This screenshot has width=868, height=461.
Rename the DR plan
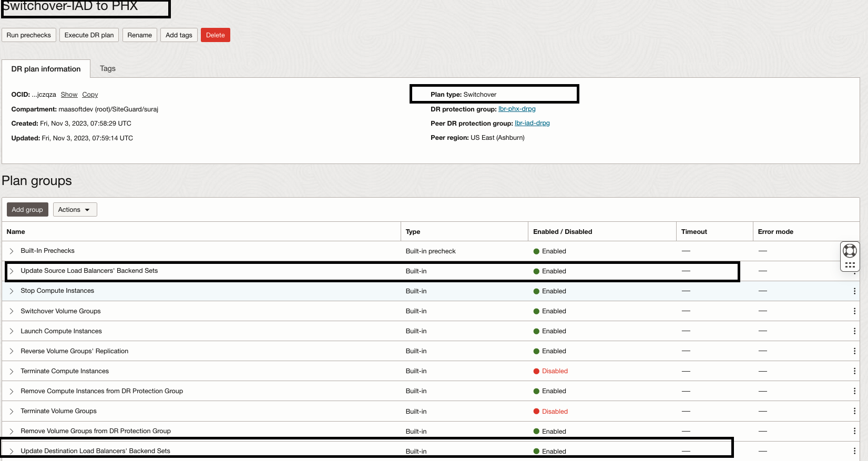point(140,35)
